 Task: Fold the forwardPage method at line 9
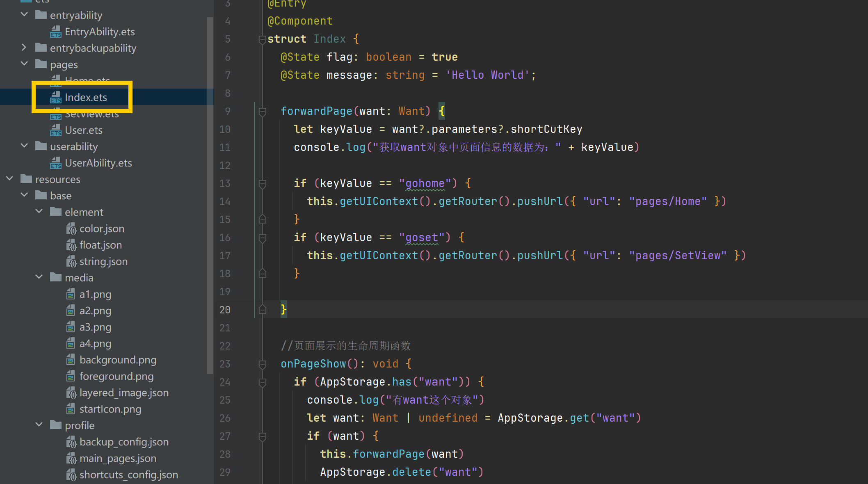click(263, 111)
